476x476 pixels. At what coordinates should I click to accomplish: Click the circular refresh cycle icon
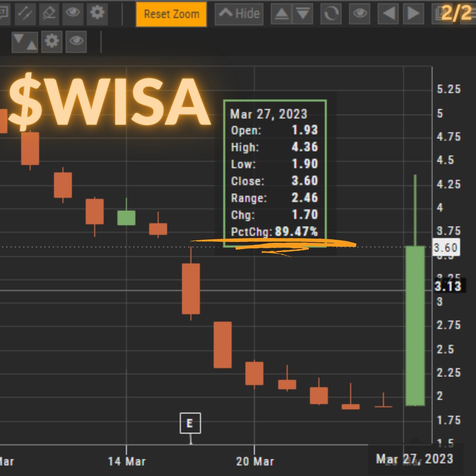[331, 14]
